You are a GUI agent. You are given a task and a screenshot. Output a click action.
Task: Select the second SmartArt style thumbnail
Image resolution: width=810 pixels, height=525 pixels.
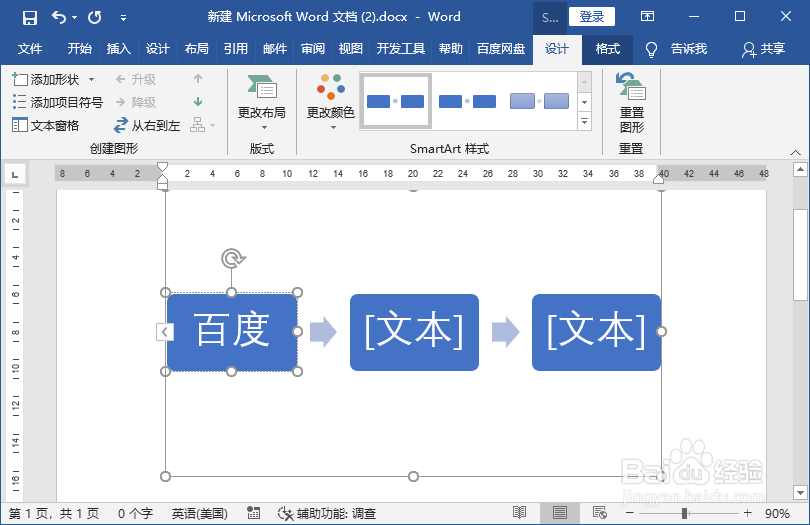click(467, 101)
